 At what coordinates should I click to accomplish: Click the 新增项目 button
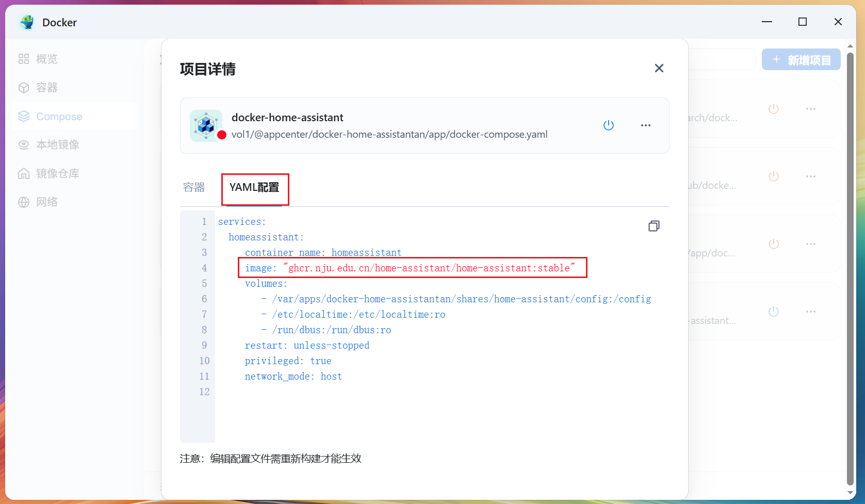tap(801, 60)
